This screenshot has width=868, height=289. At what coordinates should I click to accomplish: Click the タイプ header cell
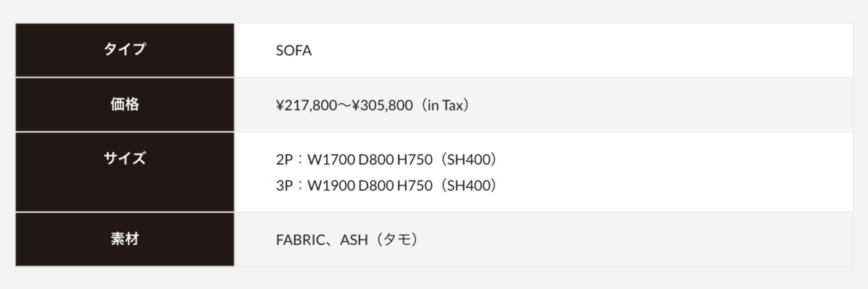point(124,50)
